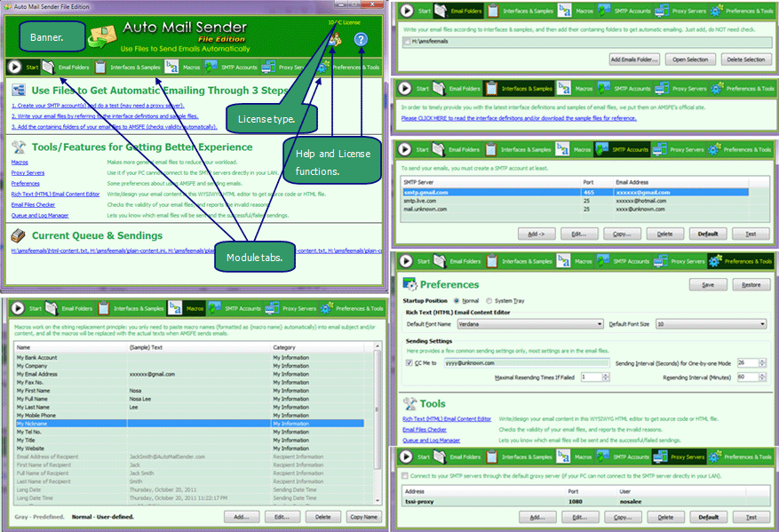Click the highlighted 'ba' icon in the Macros panel
Image resolution: width=779 pixels, height=532 pixels.
coord(175,308)
